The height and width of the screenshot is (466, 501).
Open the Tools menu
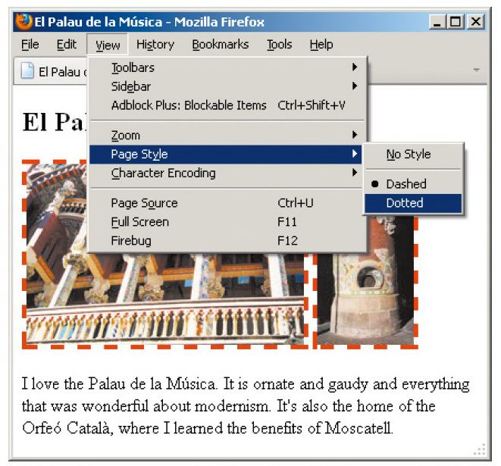coord(279,45)
